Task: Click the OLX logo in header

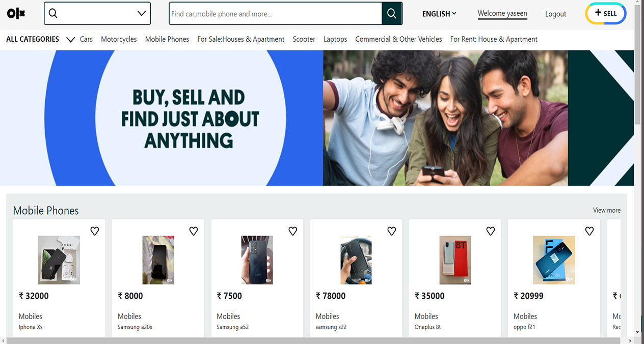Action: [16, 14]
